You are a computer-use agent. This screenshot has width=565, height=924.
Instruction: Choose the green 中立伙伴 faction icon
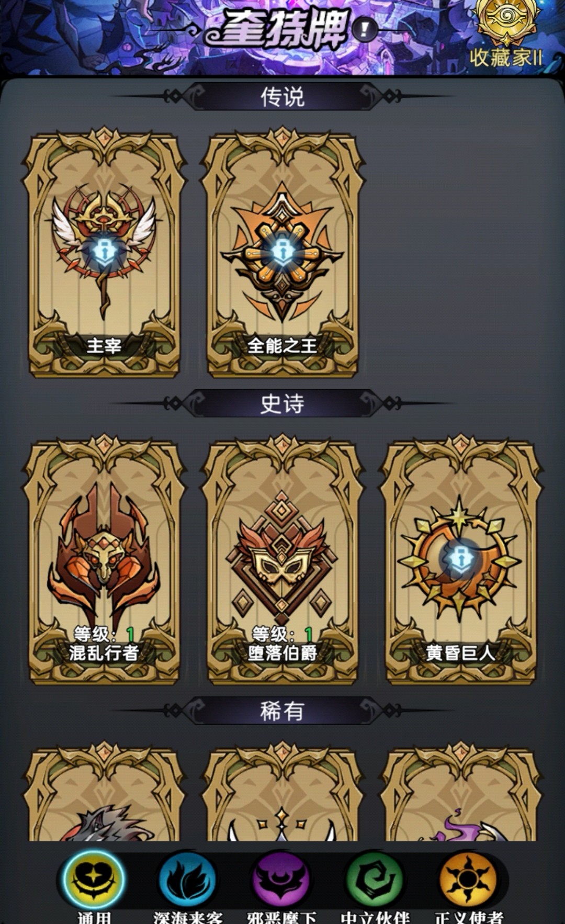(x=375, y=880)
